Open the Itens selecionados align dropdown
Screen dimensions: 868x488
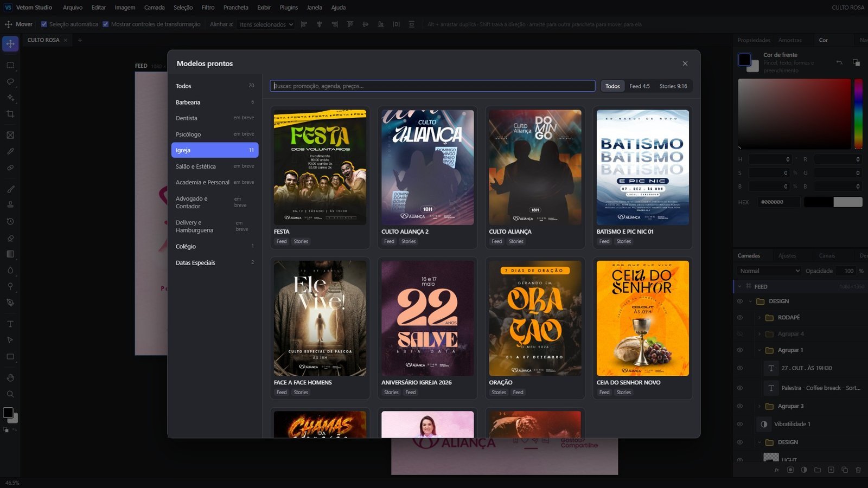click(x=265, y=24)
